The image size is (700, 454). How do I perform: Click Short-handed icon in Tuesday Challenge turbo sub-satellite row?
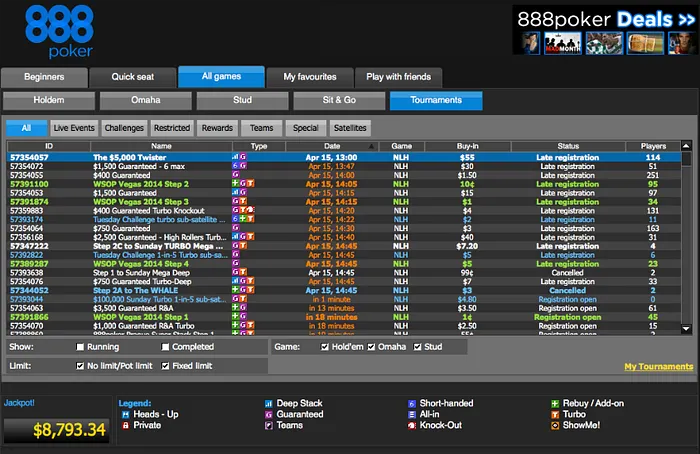pos(235,219)
